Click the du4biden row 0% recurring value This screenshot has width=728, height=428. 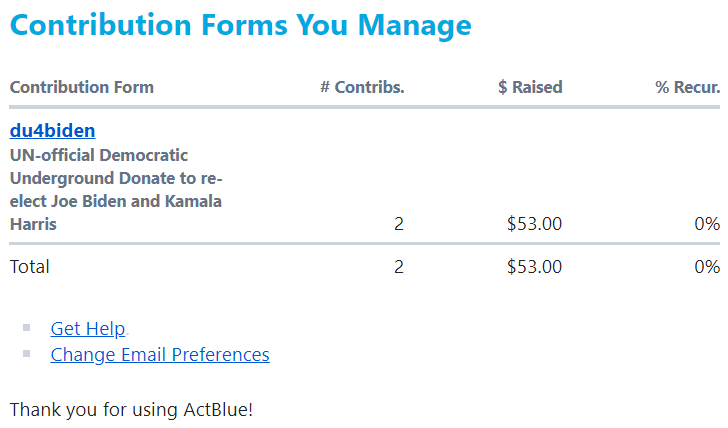point(707,224)
